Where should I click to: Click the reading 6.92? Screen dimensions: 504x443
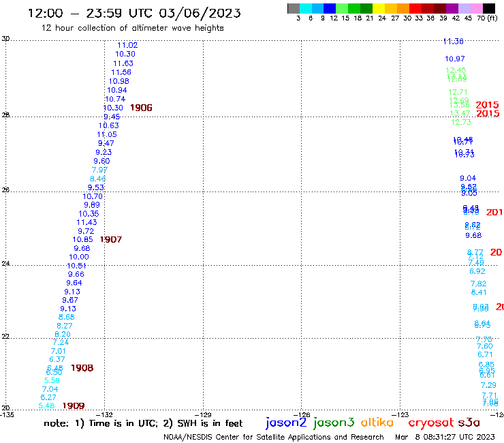pyautogui.click(x=477, y=271)
